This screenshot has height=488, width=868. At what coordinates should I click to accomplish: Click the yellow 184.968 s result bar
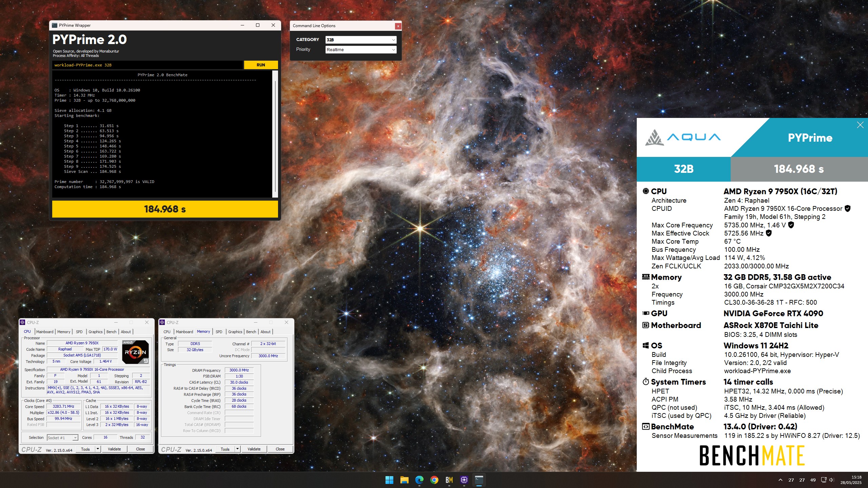(x=165, y=209)
